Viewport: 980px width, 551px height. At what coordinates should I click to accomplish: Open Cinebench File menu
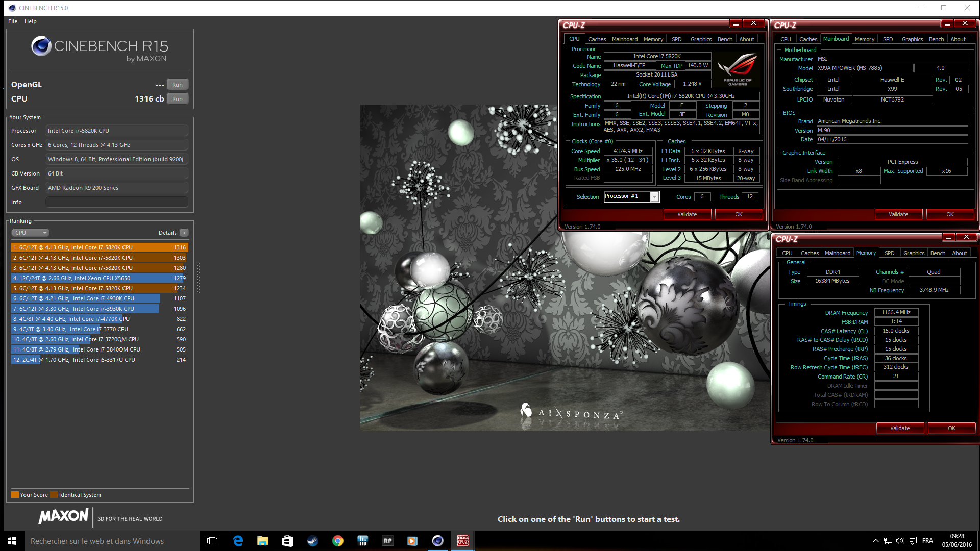pyautogui.click(x=13, y=21)
